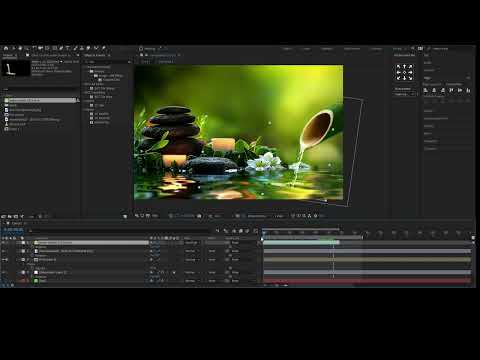Switch to the Standard workspace
The width and height of the screenshot is (480, 360).
point(327,49)
